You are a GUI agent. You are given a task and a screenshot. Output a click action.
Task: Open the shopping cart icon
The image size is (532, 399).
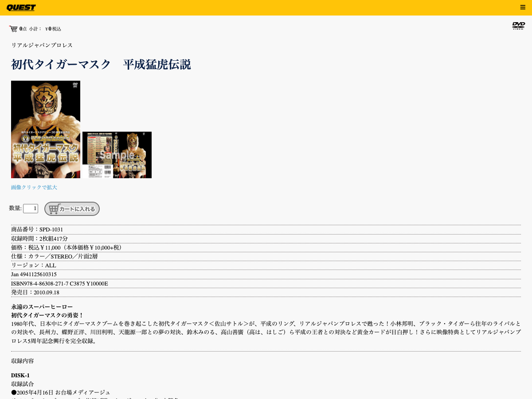(x=13, y=29)
